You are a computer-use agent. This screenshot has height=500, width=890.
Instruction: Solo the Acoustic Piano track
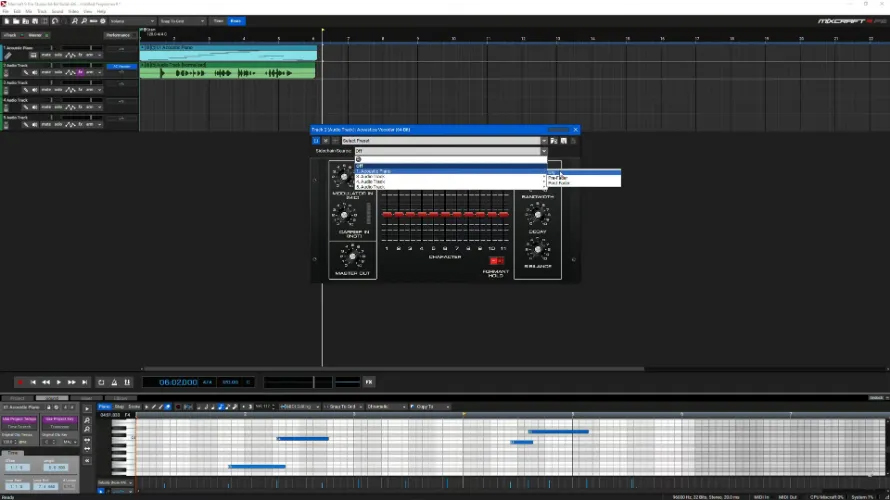(60, 55)
